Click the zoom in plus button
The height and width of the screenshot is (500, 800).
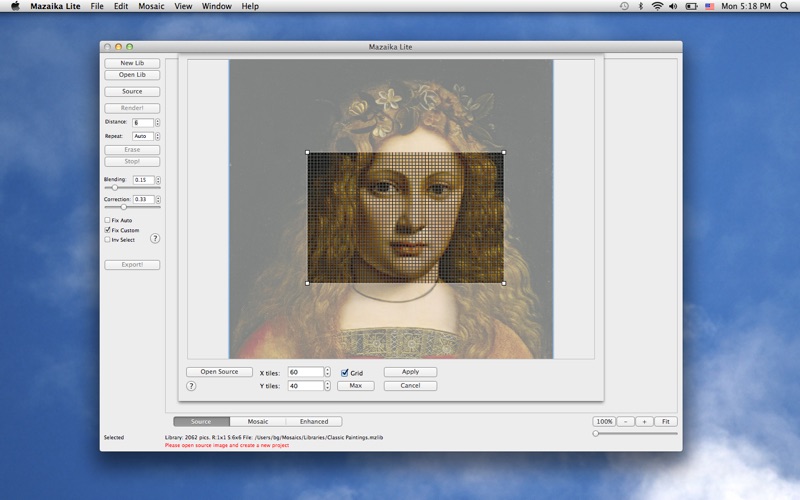point(644,421)
